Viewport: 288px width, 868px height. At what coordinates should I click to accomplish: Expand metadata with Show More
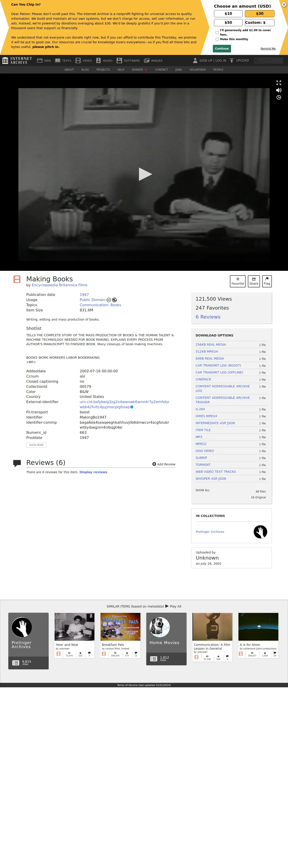click(x=36, y=445)
